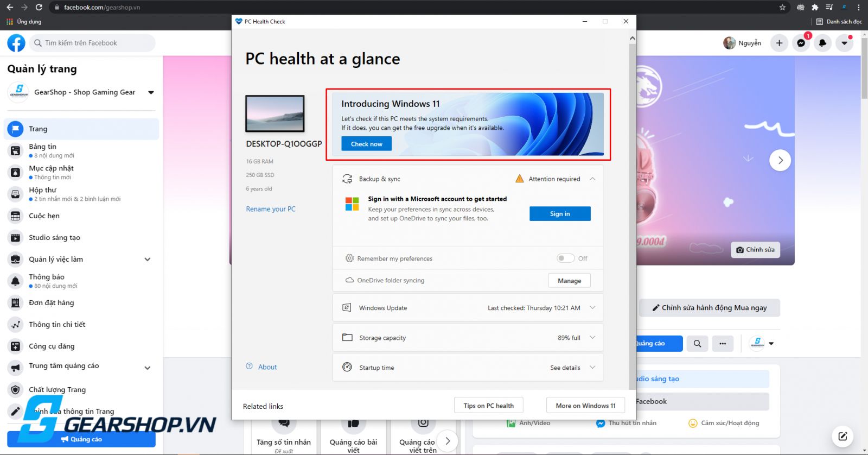Click the Backup & sync icon
Viewport: 868px width, 455px height.
click(x=347, y=179)
